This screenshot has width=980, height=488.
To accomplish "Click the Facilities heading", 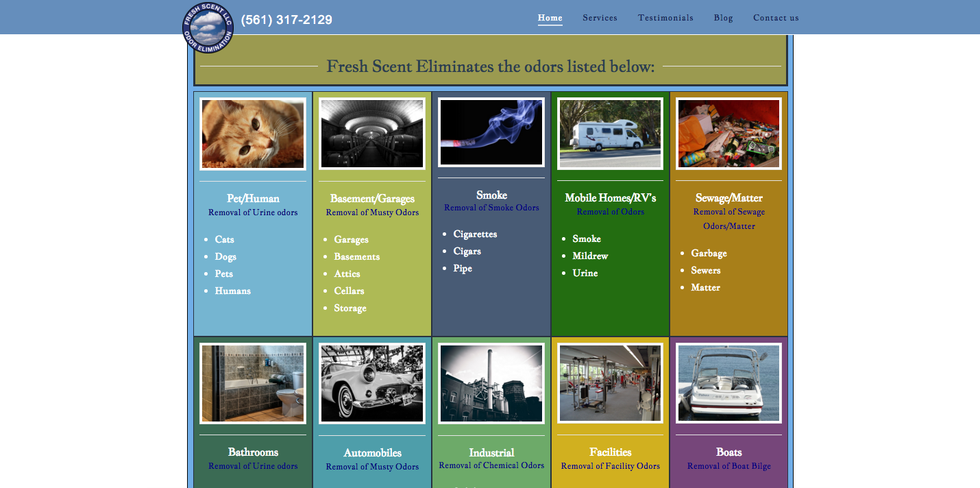I will (x=610, y=452).
